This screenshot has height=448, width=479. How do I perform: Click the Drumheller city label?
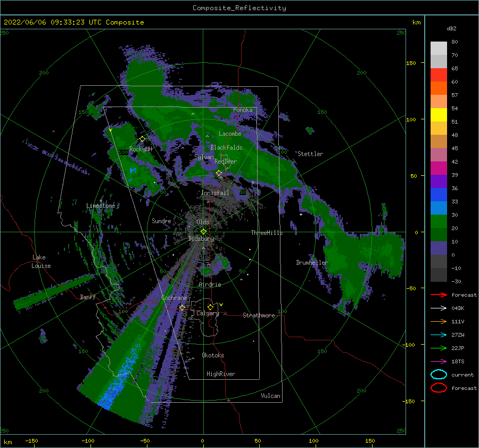311,263
